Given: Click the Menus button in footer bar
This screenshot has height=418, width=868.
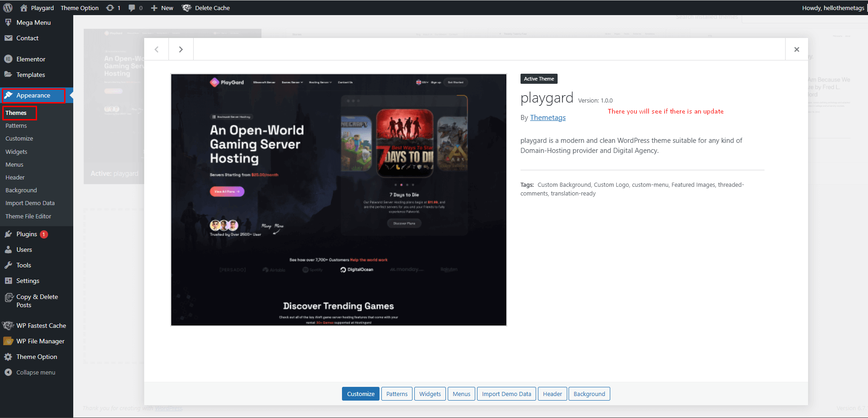Looking at the screenshot, I should tap(461, 394).
